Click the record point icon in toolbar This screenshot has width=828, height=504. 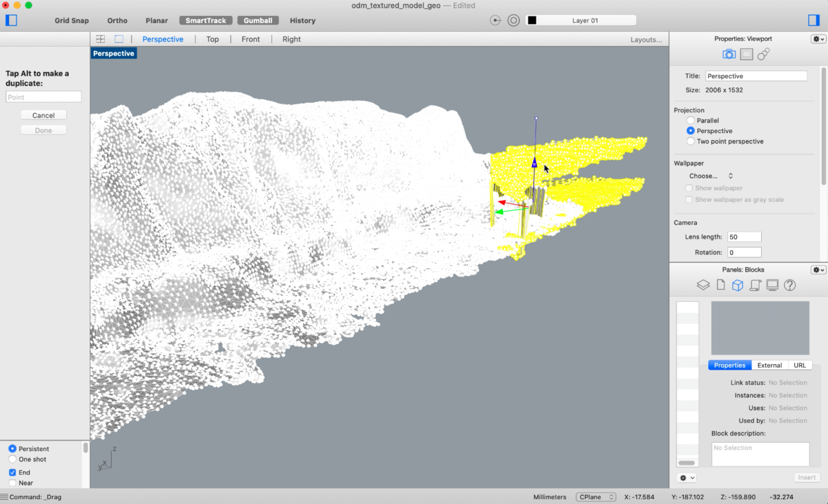point(495,21)
